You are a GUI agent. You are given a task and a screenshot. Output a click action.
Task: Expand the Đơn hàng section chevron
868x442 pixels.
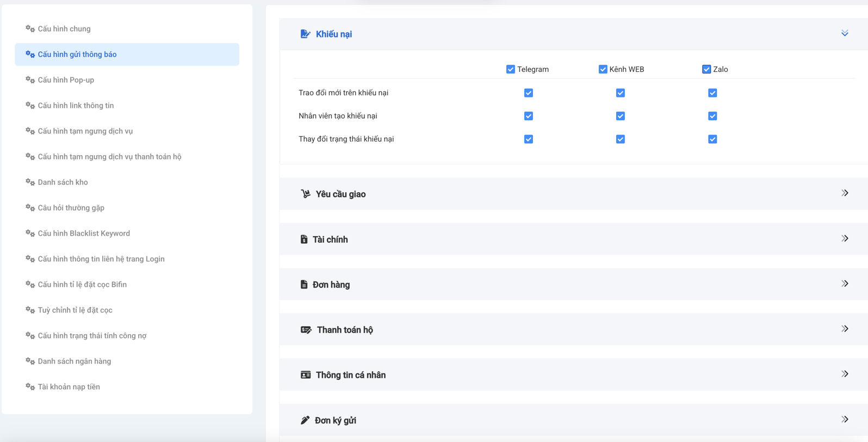pyautogui.click(x=845, y=284)
